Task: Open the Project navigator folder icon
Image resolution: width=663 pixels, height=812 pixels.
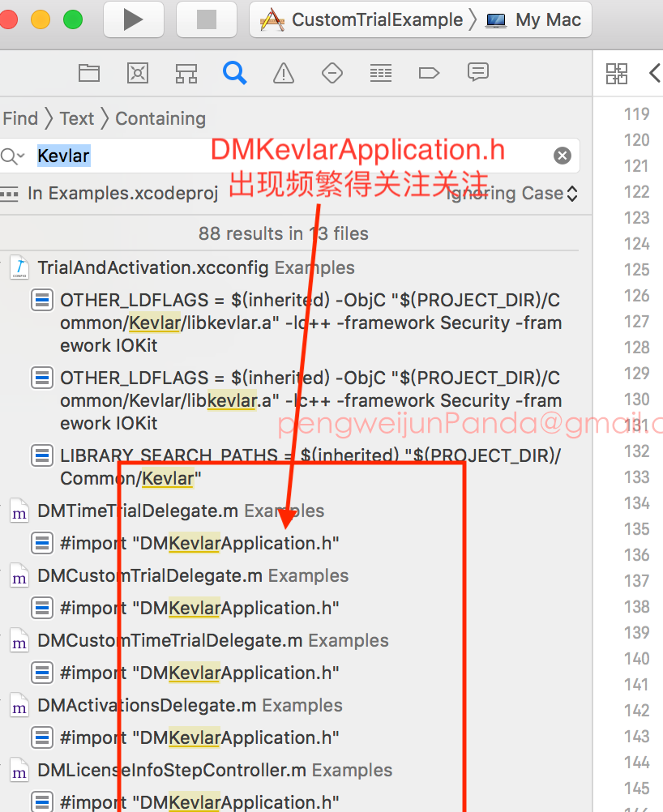Action: [89, 73]
